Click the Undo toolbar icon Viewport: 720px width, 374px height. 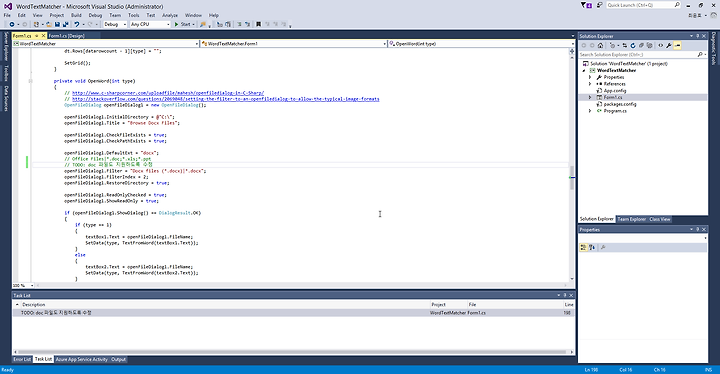pyautogui.click(x=77, y=24)
